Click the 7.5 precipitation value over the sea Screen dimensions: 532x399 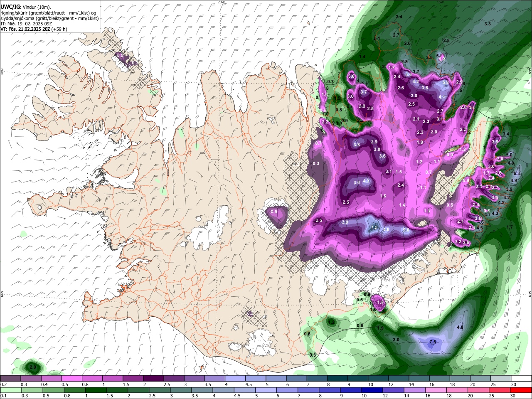tap(432, 342)
